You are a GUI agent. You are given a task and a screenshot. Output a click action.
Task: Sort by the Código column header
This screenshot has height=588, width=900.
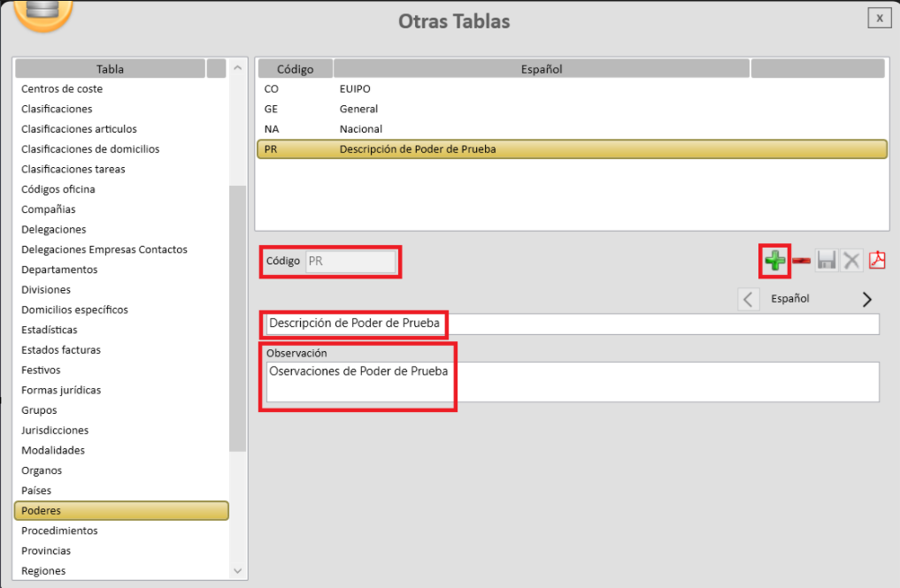(295, 69)
